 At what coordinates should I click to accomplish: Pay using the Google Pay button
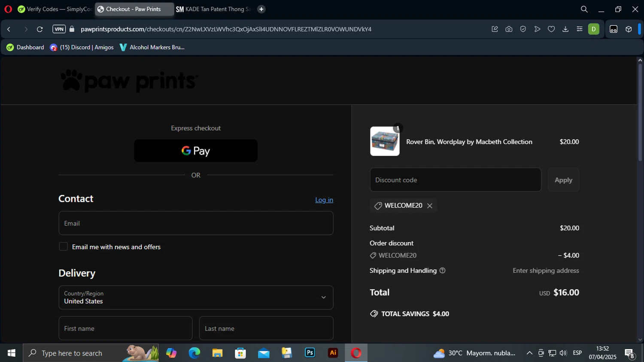point(196,151)
